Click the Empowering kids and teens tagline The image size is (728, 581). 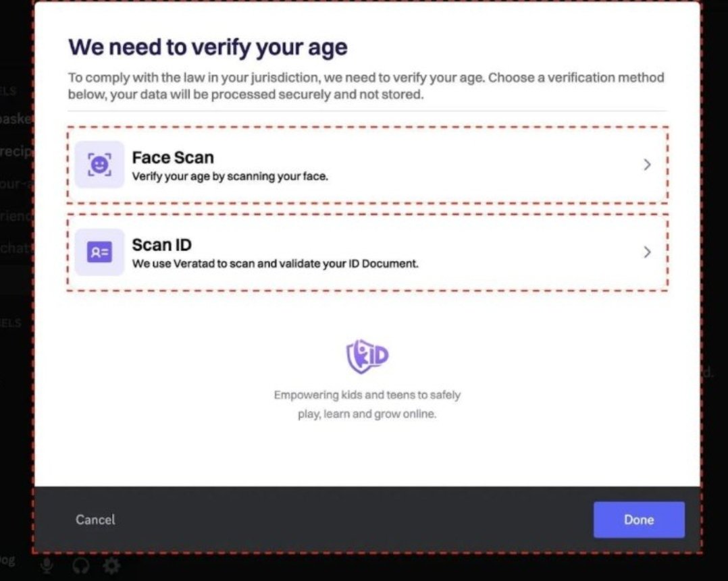pyautogui.click(x=367, y=404)
